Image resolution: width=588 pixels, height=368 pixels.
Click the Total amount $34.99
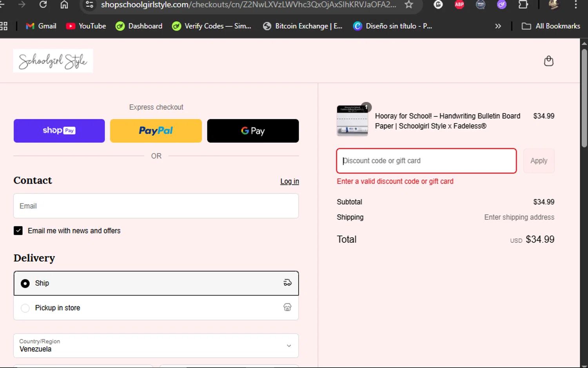point(540,239)
